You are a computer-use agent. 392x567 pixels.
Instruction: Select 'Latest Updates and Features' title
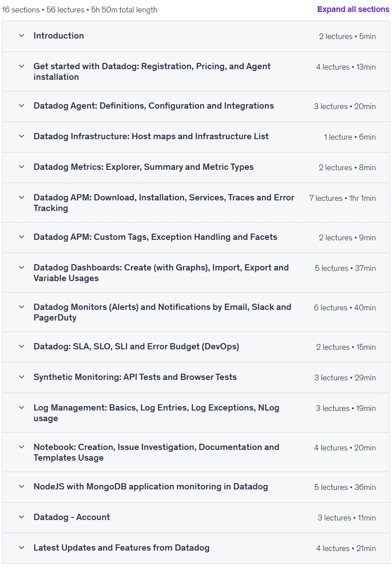(x=121, y=548)
